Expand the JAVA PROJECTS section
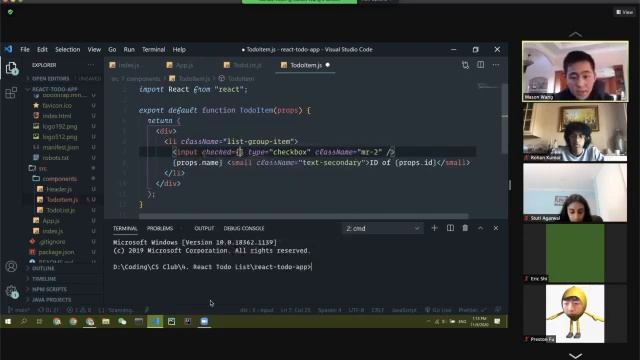Image resolution: width=640 pixels, height=360 pixels. click(63, 300)
